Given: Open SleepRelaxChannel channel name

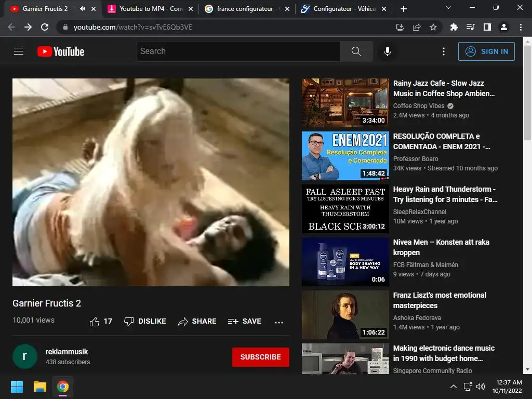Looking at the screenshot, I should point(420,212).
